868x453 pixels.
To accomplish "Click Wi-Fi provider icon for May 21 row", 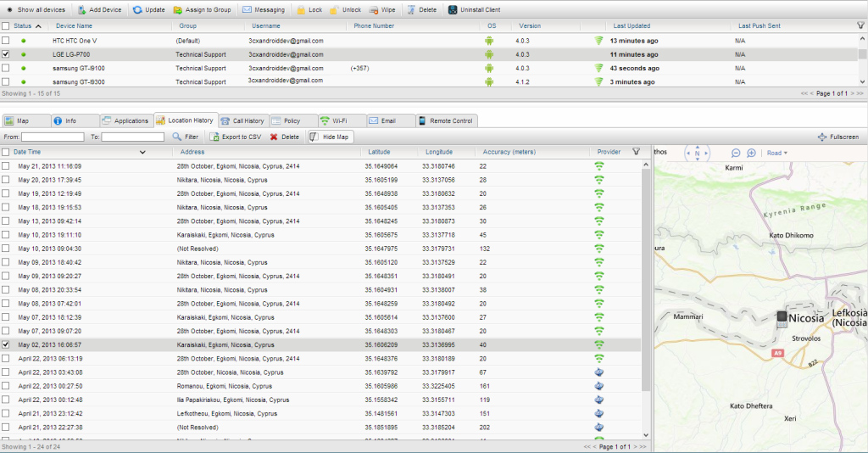I will pyautogui.click(x=599, y=166).
